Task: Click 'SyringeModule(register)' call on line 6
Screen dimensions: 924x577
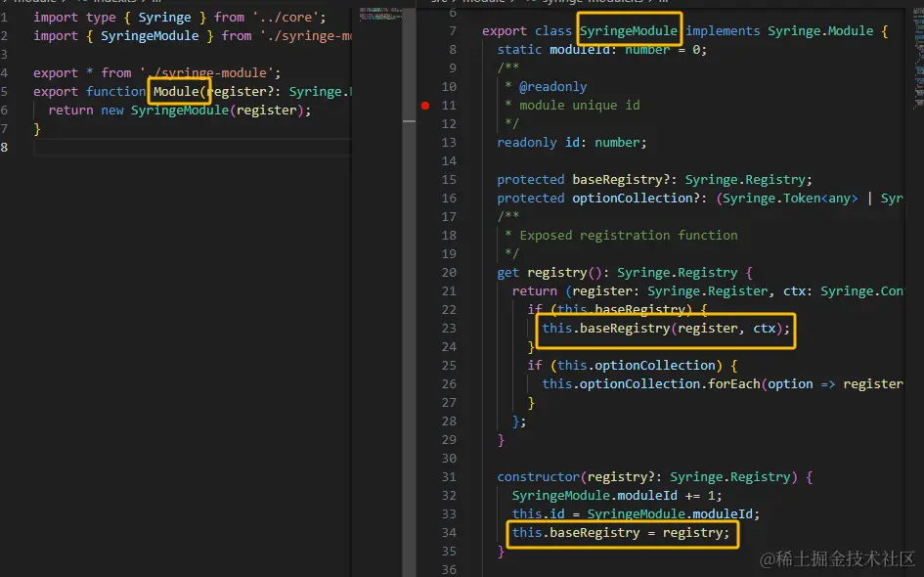Action: 217,111
